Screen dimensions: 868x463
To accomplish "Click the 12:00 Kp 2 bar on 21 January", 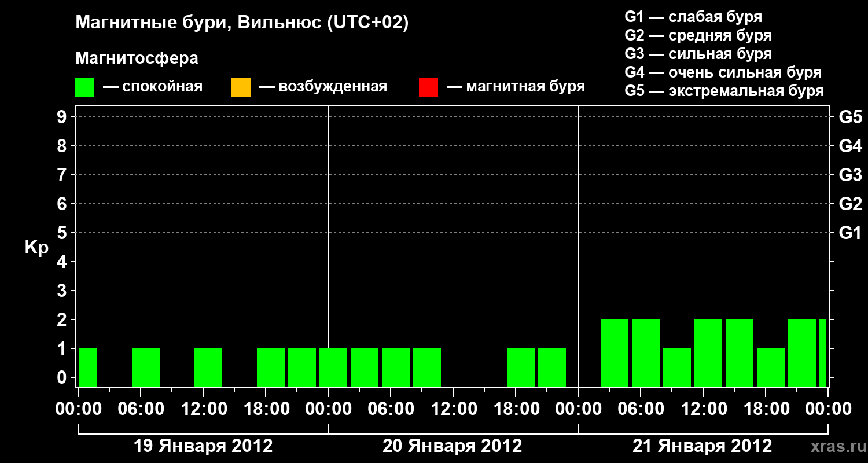I will [x=708, y=352].
